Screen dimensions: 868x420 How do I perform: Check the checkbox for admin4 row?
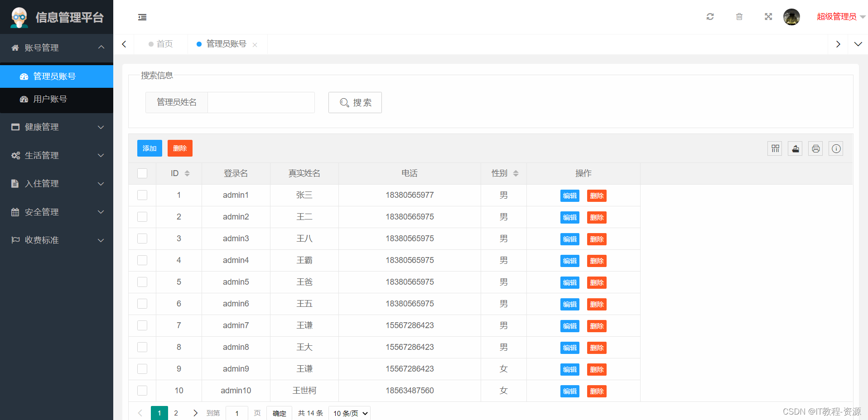[142, 260]
